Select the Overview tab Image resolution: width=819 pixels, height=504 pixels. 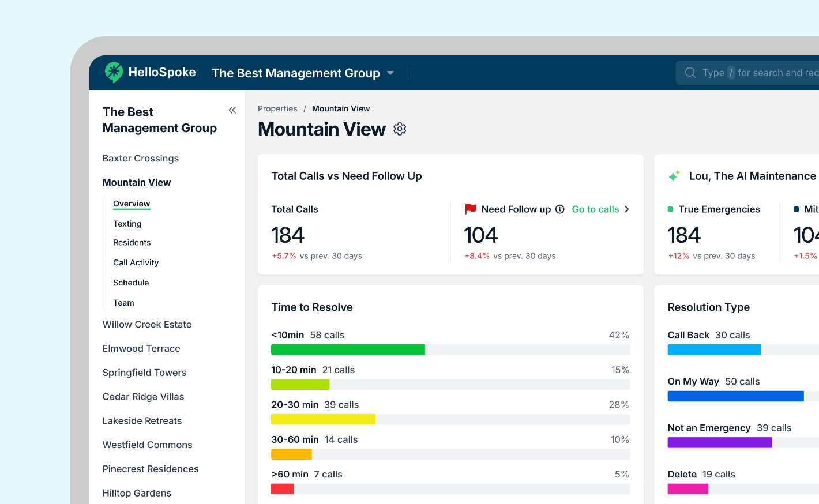(x=132, y=204)
